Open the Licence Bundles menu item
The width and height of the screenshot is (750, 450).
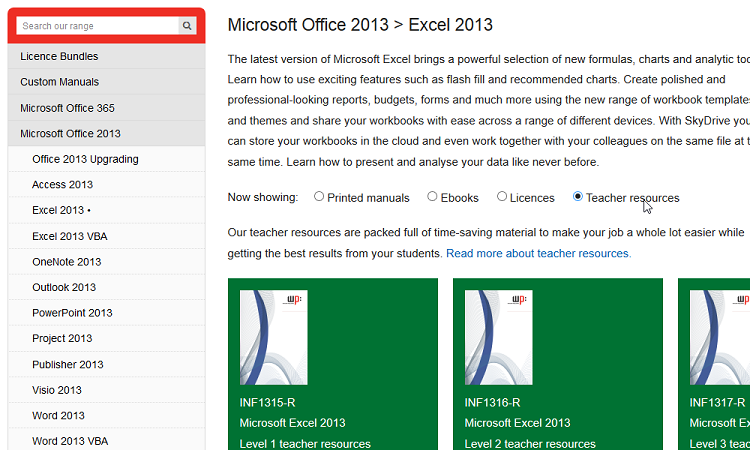click(x=107, y=56)
